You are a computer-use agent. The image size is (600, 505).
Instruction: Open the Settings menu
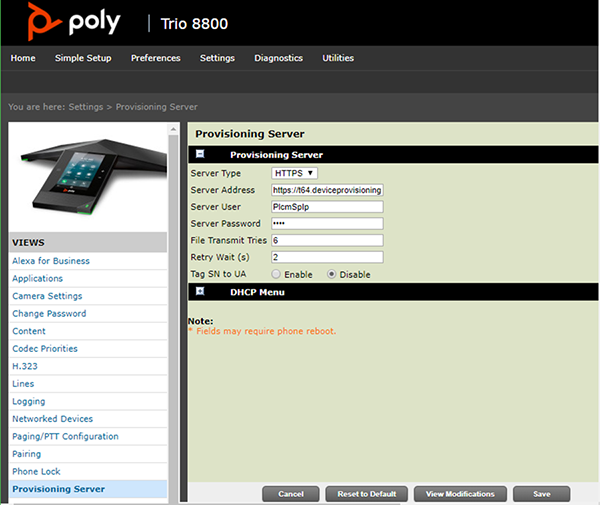[x=217, y=58]
